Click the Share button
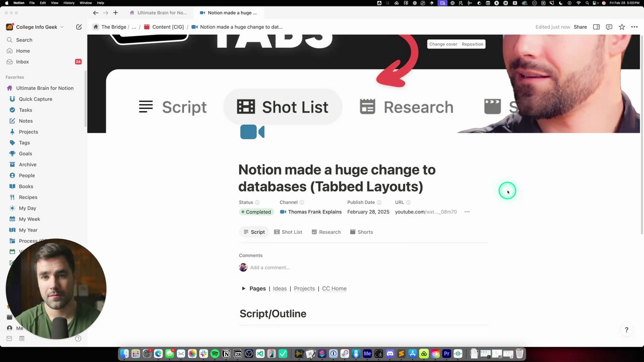 coord(580,27)
